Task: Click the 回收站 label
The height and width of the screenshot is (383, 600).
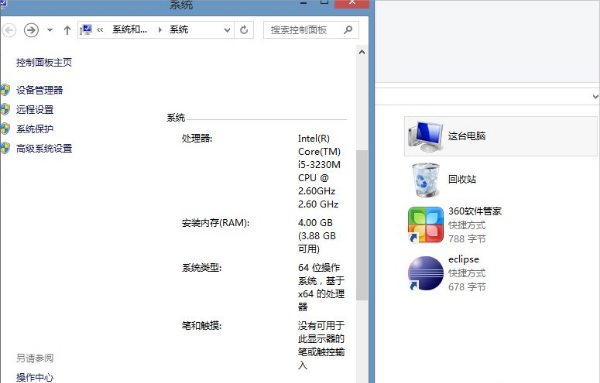Action: (462, 179)
